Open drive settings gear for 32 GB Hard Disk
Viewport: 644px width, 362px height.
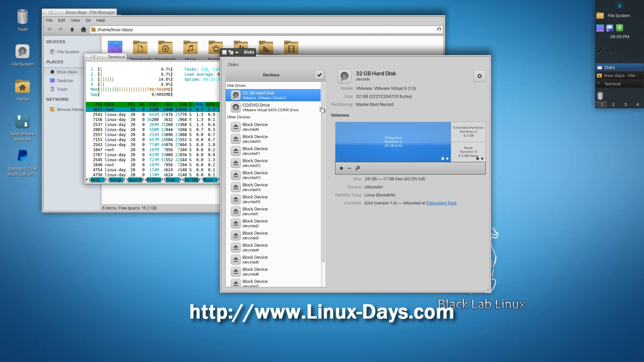tap(480, 76)
